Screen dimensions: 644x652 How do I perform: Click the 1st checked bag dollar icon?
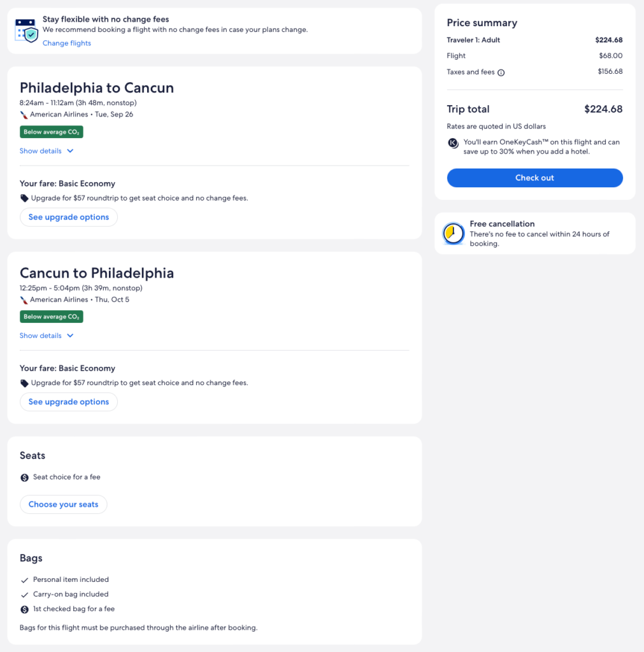click(25, 609)
